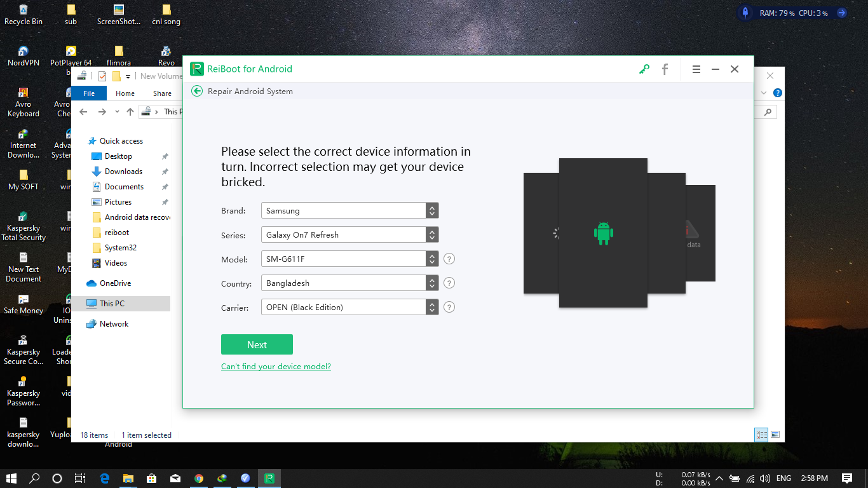
Task: Select the Android data recovery folder in navigation pane
Action: pyautogui.click(x=131, y=217)
